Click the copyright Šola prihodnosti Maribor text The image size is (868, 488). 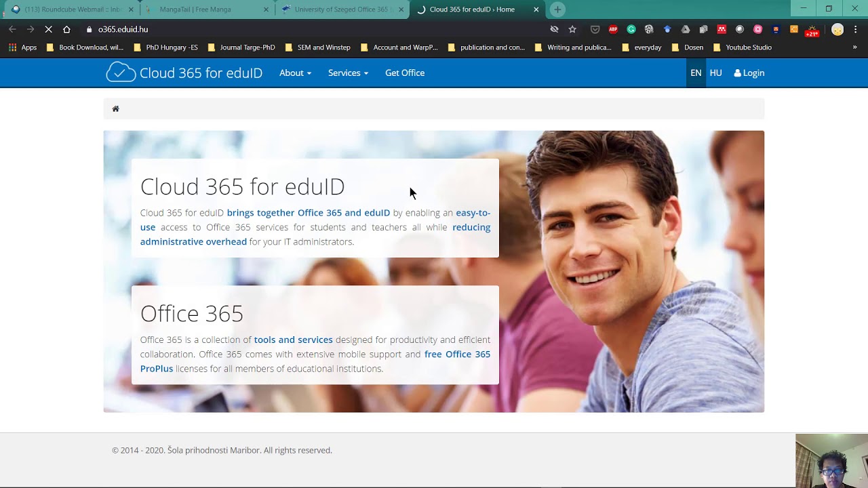click(x=222, y=450)
